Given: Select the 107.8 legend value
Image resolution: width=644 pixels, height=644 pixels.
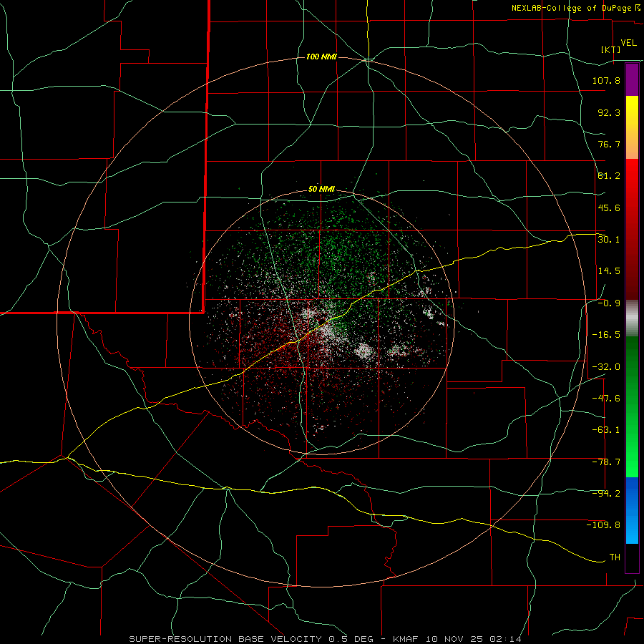Looking at the screenshot, I should click(x=606, y=80).
